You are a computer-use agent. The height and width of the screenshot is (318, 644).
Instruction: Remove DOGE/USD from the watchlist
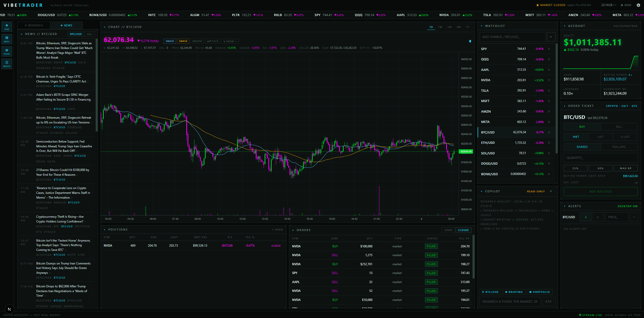pyautogui.click(x=549, y=164)
